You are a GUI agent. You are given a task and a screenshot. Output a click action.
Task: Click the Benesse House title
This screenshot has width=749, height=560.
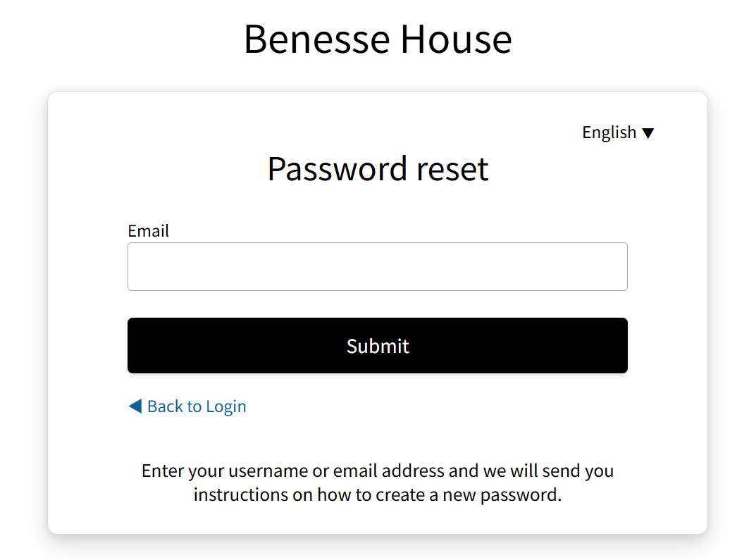[378, 39]
